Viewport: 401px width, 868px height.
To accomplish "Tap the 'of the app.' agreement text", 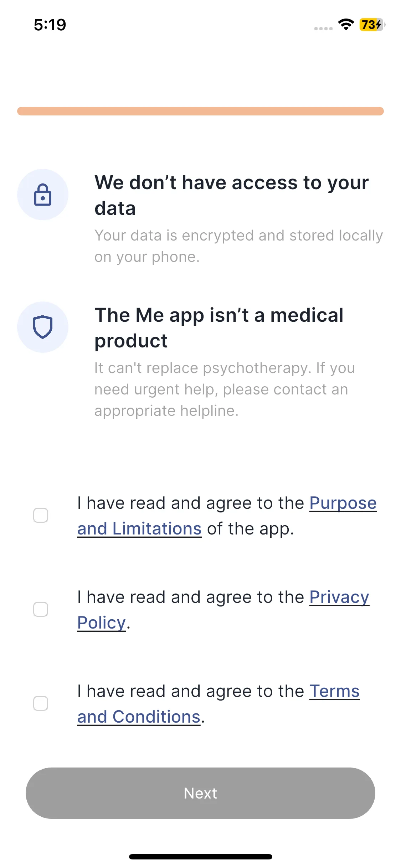I will 250,529.
